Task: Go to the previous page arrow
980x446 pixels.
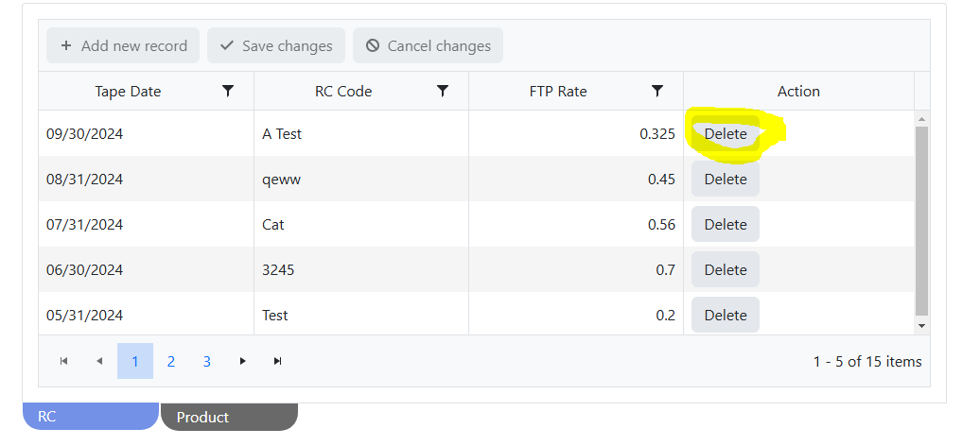Action: click(x=99, y=361)
